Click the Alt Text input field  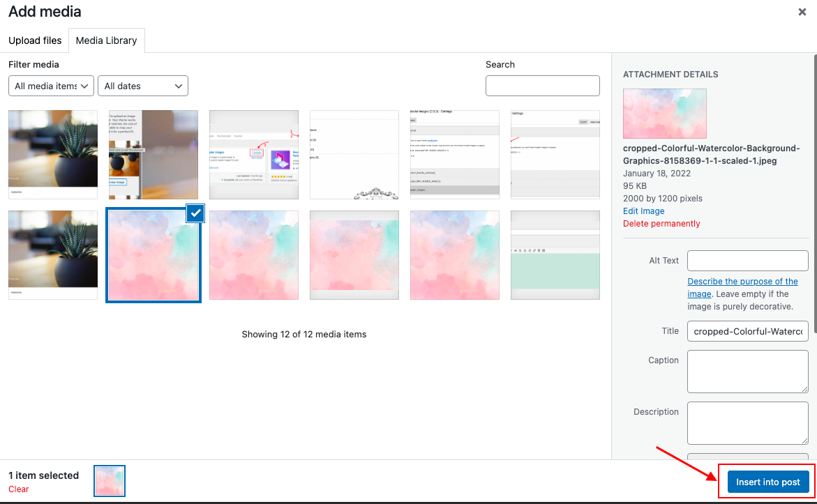point(747,260)
